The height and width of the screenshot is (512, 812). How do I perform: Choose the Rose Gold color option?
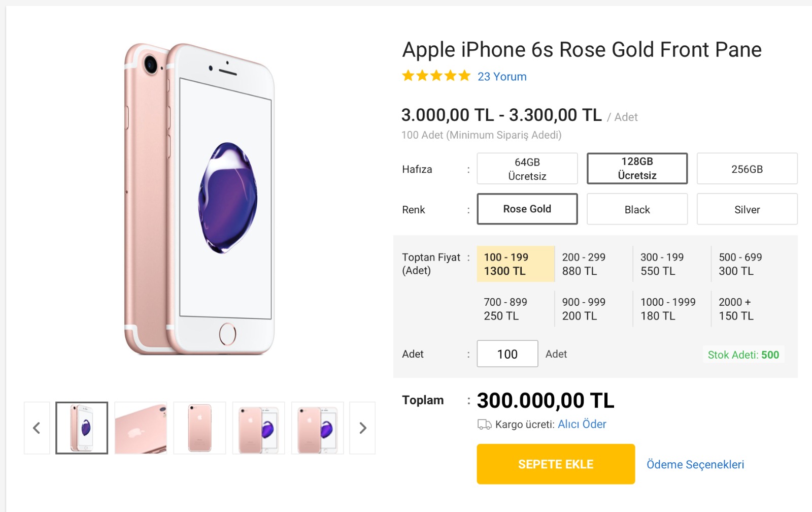(527, 209)
